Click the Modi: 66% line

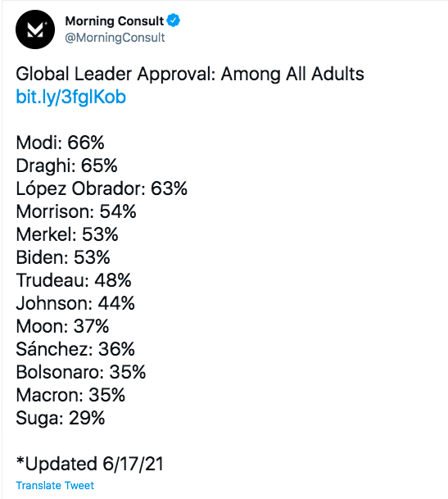(x=60, y=143)
